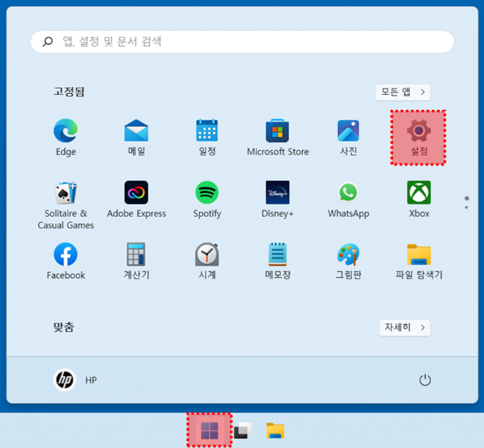Open the 설정 (Settings) gear app
Viewport: 484px width, 448px height.
click(418, 138)
